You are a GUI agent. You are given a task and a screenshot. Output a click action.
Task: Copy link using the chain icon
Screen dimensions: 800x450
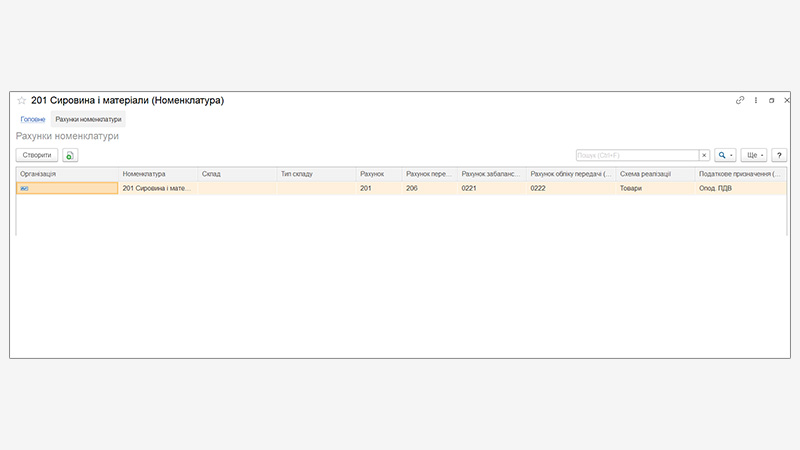pos(740,101)
